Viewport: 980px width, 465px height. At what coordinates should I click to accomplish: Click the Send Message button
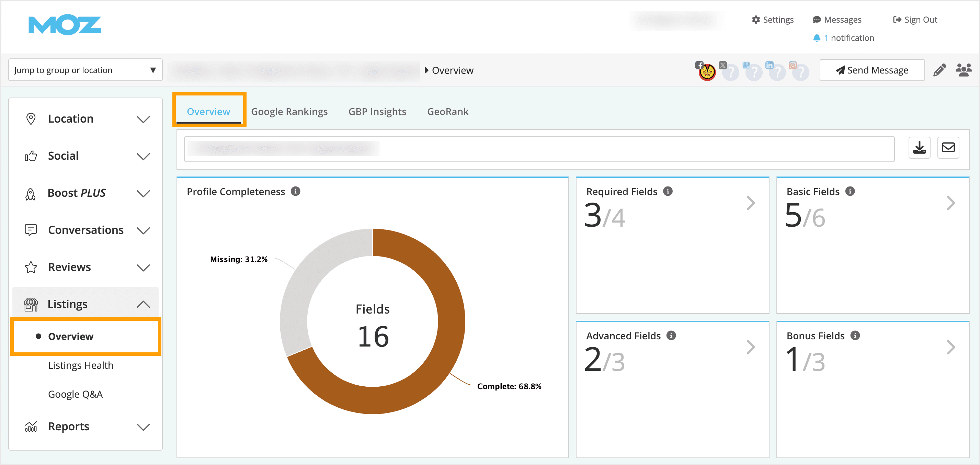[871, 70]
